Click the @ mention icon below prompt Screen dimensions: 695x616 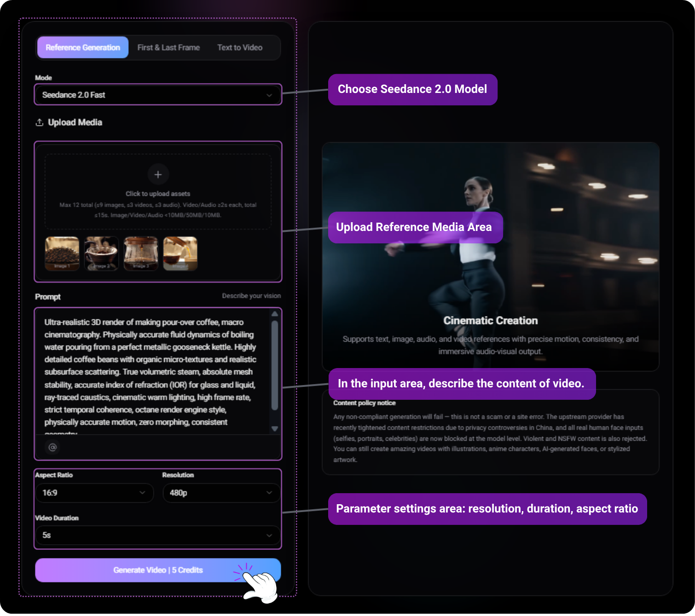(52, 447)
